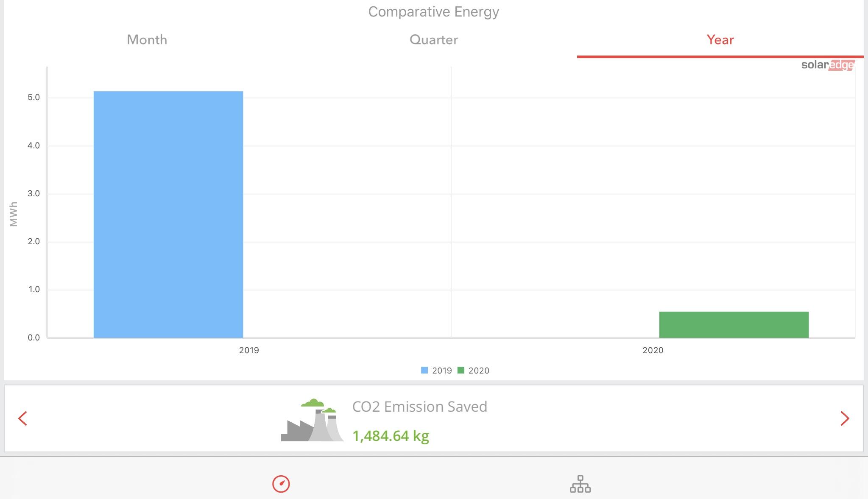Switch to the Quarter tab
868x499 pixels.
pos(434,40)
